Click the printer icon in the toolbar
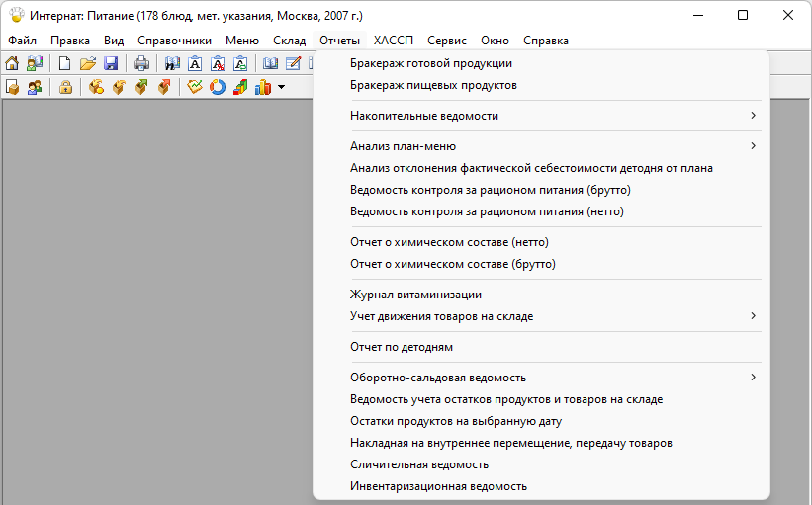Screen dimensions: 812x505 (141, 64)
